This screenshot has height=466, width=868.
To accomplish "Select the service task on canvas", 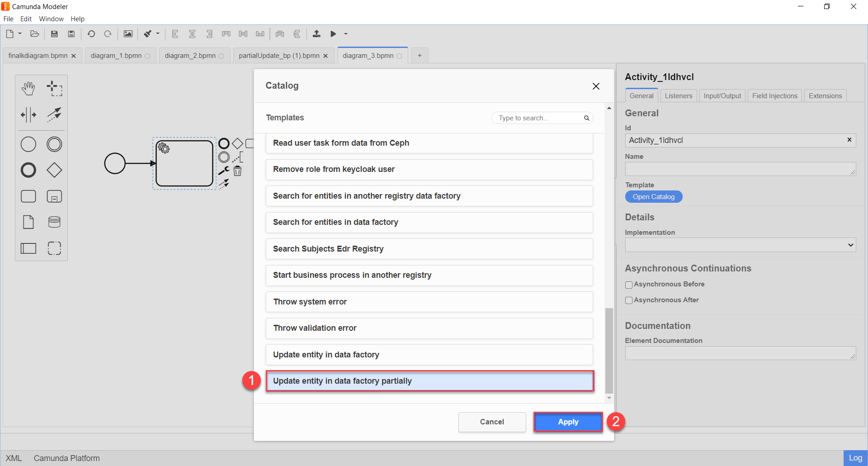I will (184, 163).
